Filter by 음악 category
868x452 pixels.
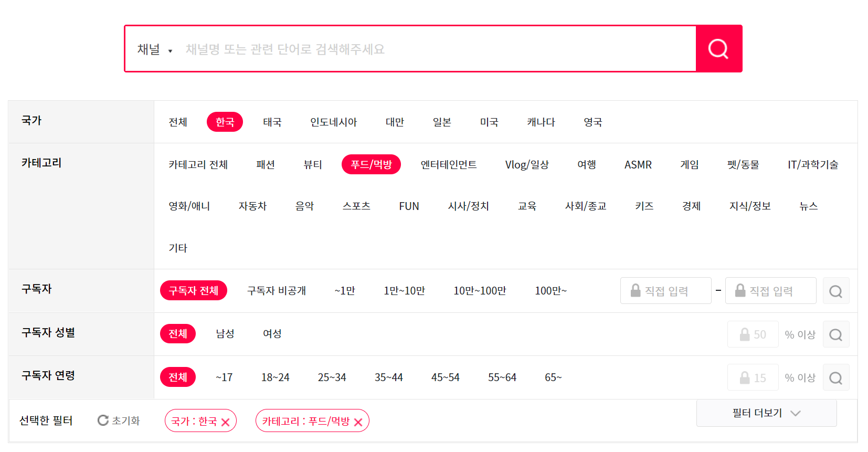304,206
